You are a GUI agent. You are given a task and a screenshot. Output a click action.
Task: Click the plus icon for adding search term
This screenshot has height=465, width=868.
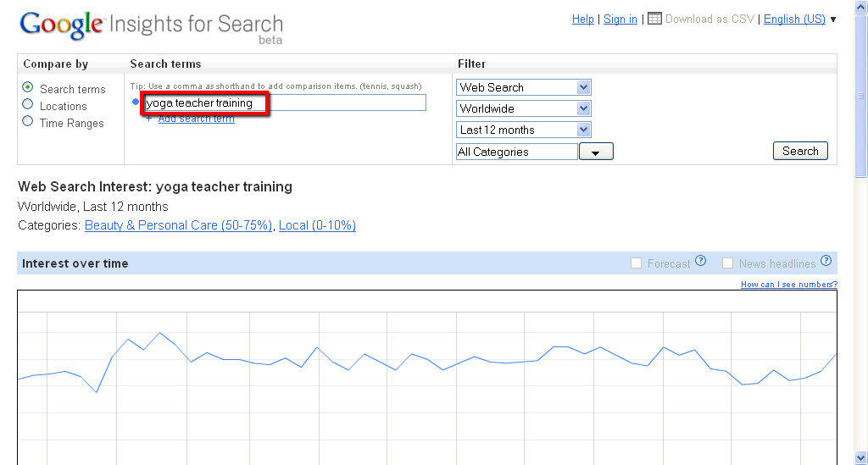click(149, 119)
